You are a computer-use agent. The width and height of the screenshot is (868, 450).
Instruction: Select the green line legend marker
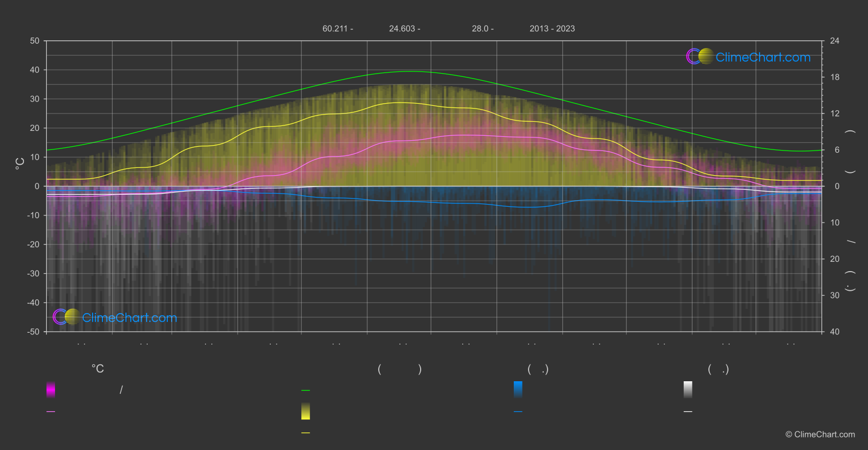coord(306,391)
